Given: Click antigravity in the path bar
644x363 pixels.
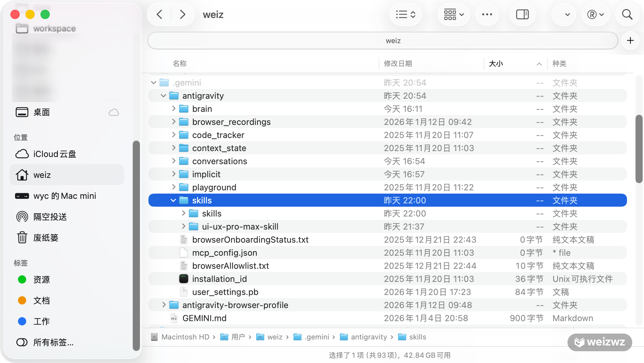Looking at the screenshot, I should pos(368,337).
